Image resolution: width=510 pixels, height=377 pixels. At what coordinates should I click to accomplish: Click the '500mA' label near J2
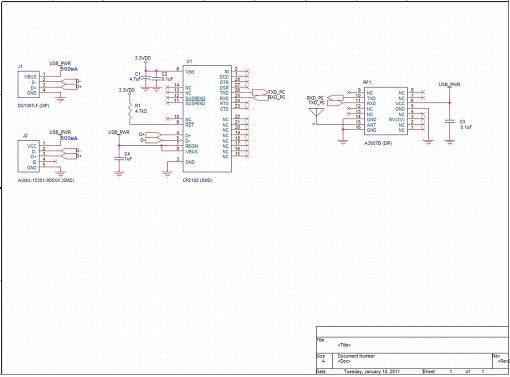click(x=69, y=138)
